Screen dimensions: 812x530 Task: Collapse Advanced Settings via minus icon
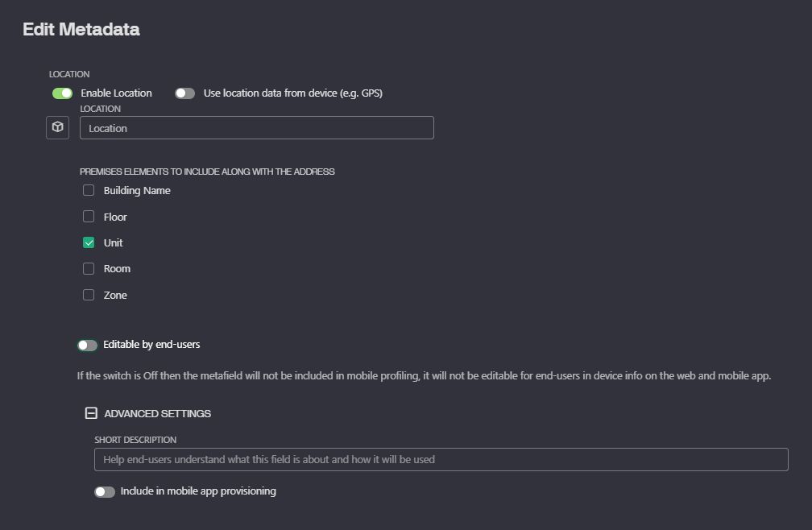(x=91, y=413)
